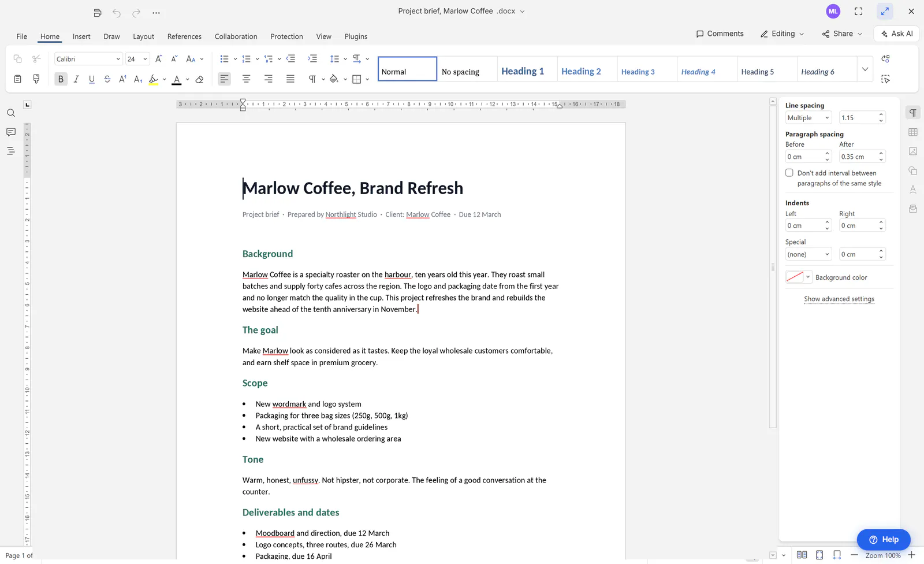924x564 pixels.
Task: Justify the paragraph text
Action: (x=290, y=79)
